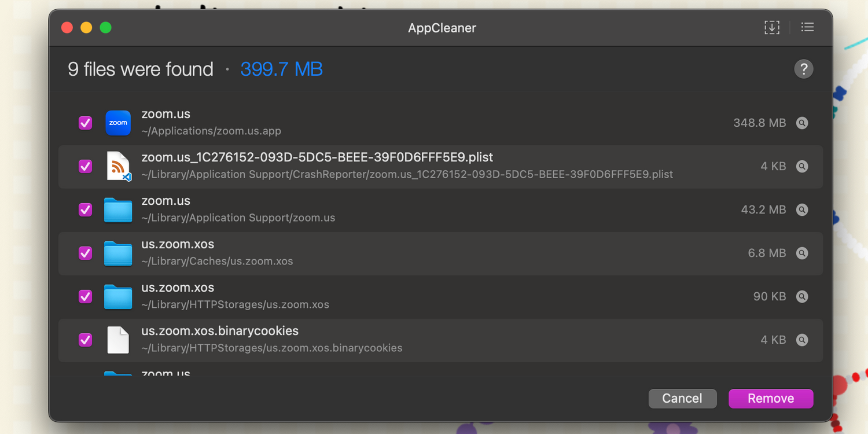
Task: Select the ~/Library/HTTPStorages/us.zoom.xos.binarycookies path
Action: [x=272, y=348]
